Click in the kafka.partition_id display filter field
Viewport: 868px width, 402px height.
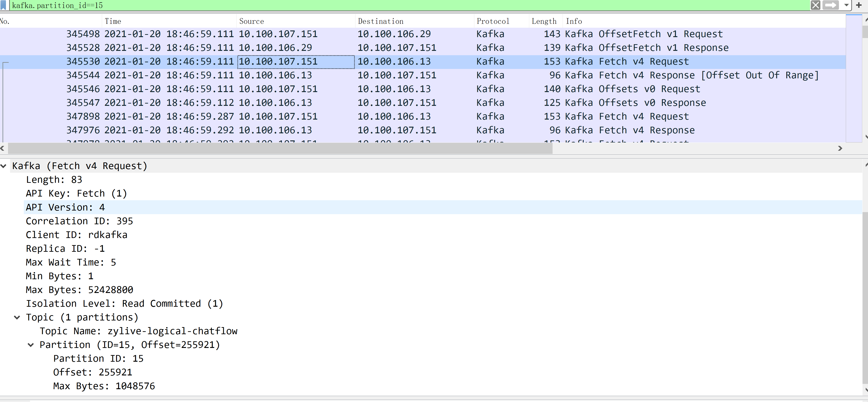(x=404, y=5)
